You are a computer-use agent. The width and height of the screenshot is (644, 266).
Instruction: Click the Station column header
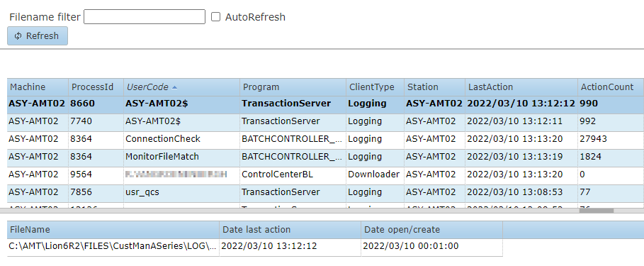coord(434,87)
